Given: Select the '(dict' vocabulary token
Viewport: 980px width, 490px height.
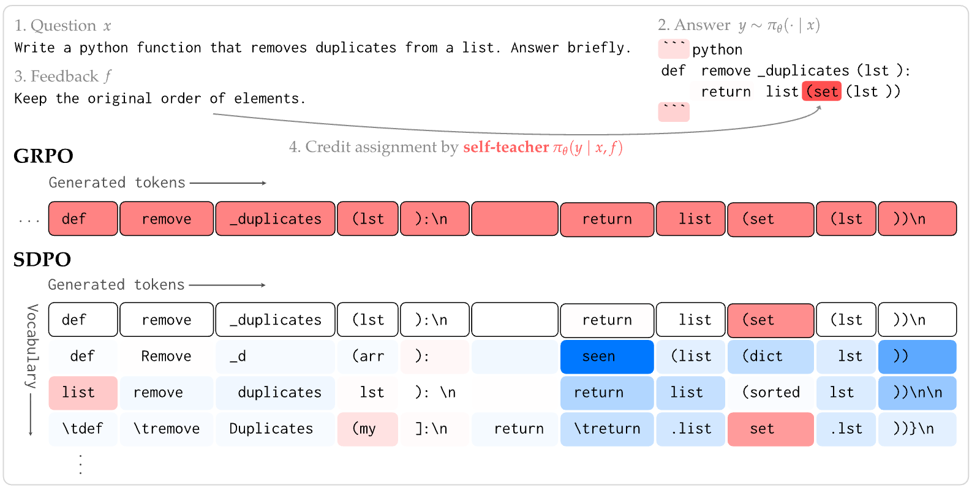Looking at the screenshot, I should coord(771,356).
